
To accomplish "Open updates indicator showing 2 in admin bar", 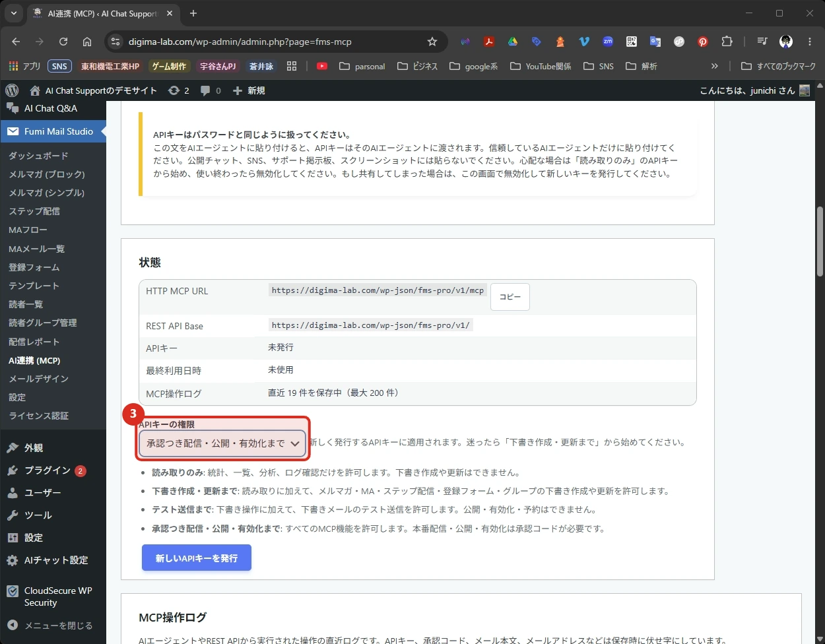I will tap(178, 90).
